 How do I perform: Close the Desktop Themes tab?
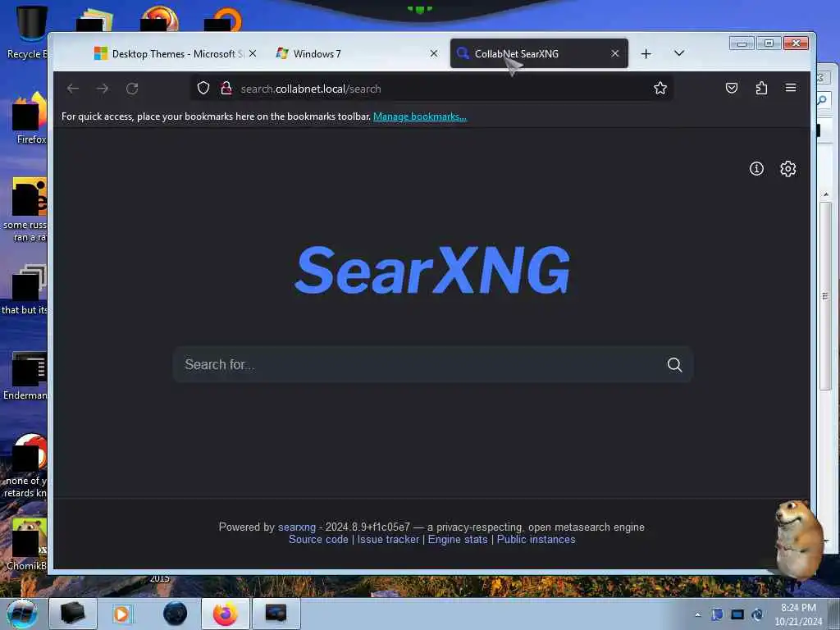[253, 53]
